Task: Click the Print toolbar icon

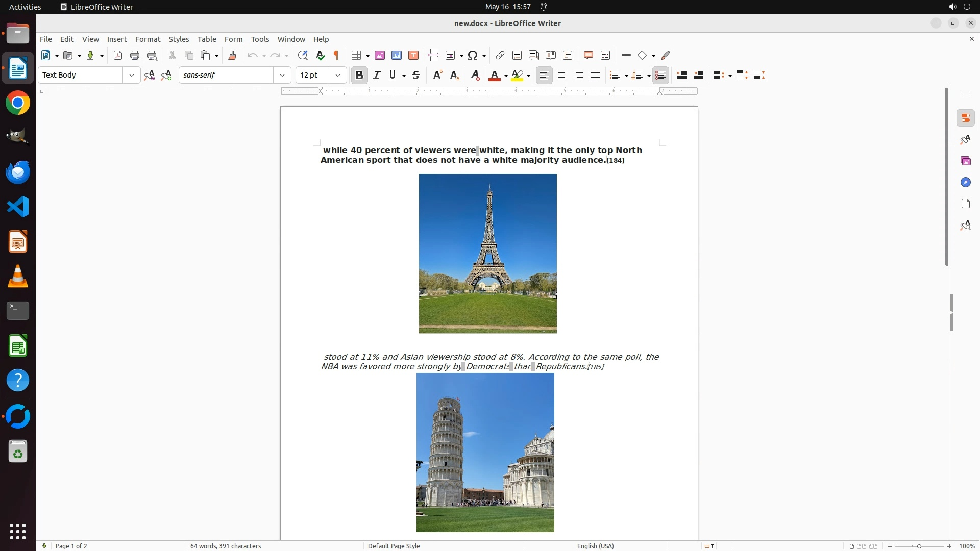Action: (x=135, y=56)
